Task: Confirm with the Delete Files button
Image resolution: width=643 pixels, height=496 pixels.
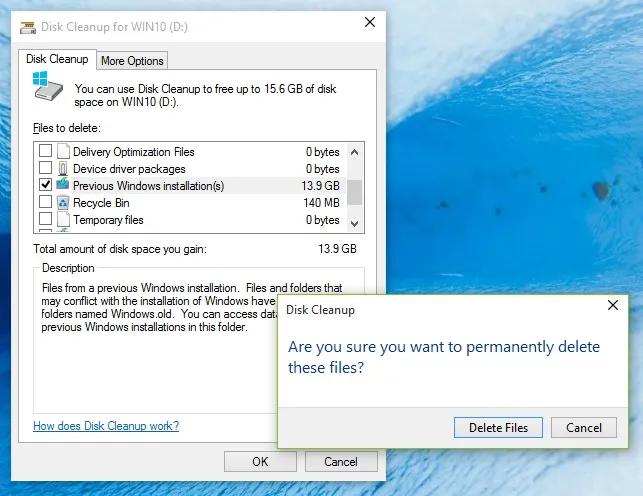Action: coord(498,428)
